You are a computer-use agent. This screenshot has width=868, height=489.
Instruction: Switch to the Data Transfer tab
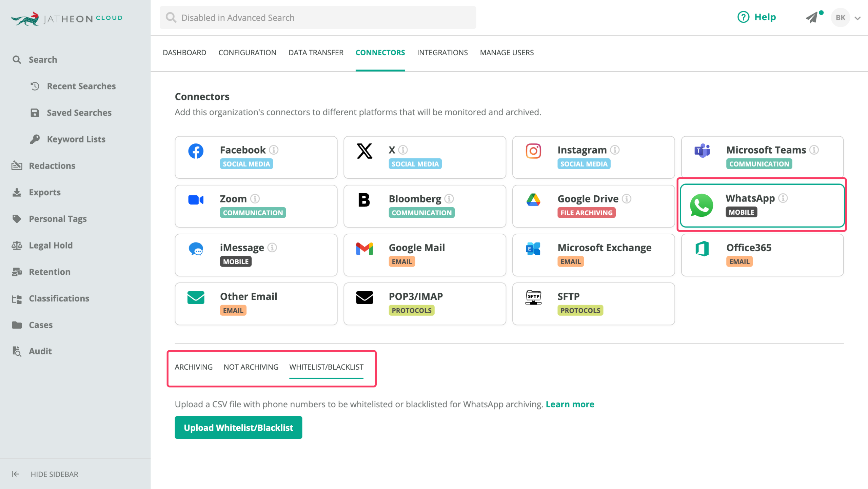click(316, 53)
